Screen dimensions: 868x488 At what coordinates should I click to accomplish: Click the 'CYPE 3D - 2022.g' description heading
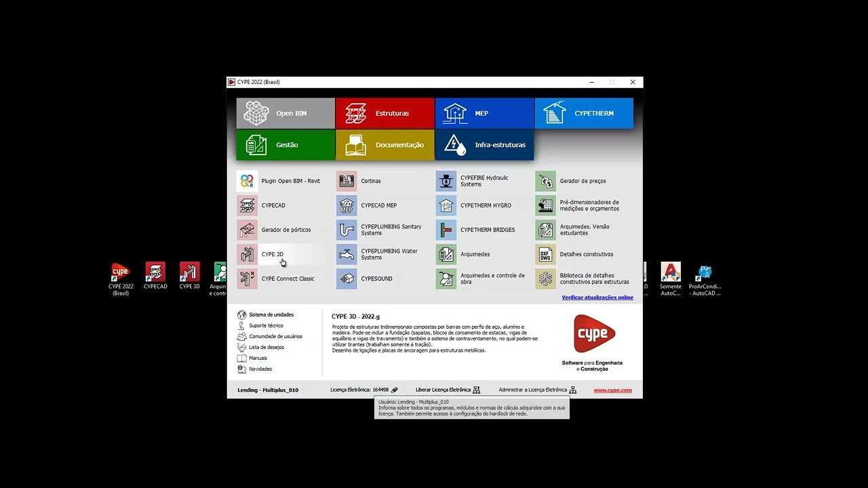point(355,317)
